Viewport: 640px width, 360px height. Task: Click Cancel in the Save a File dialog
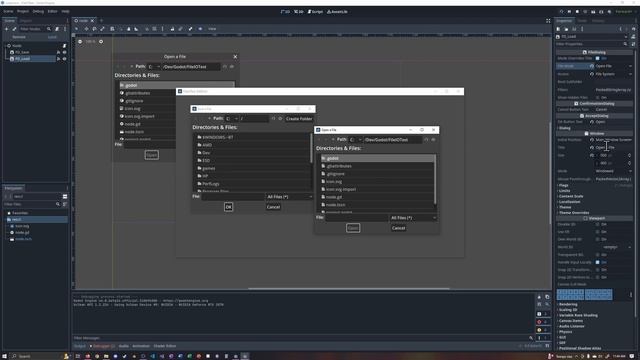click(x=273, y=207)
